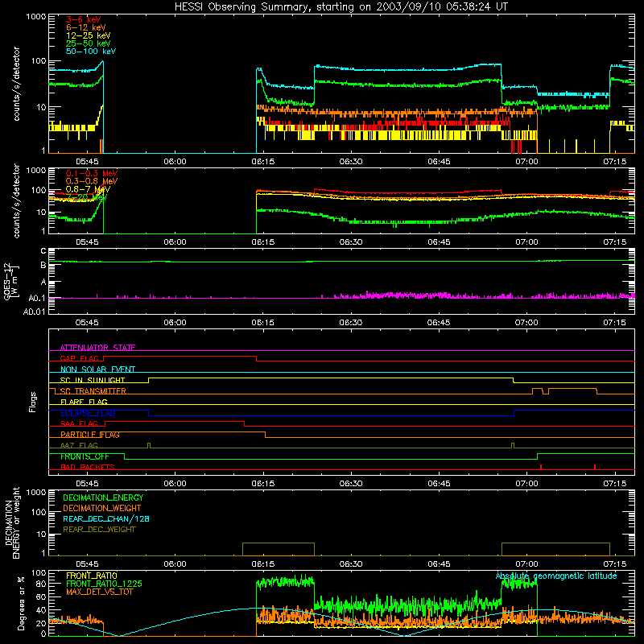Click the NON_SOLAR_EVENT flag label
Screen dimensions: 644x644
(97, 369)
